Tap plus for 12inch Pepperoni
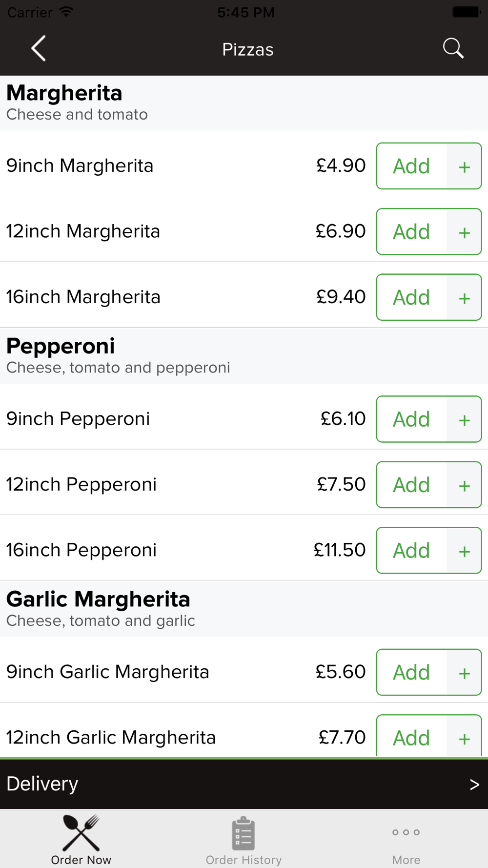This screenshot has width=488, height=868. coord(464,485)
